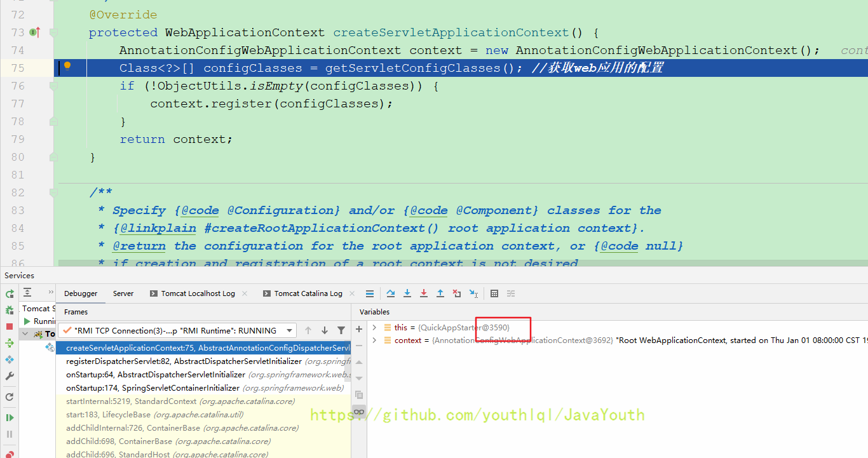Toggle the watches glasses icon in Variables
This screenshot has height=458, width=868.
359,412
